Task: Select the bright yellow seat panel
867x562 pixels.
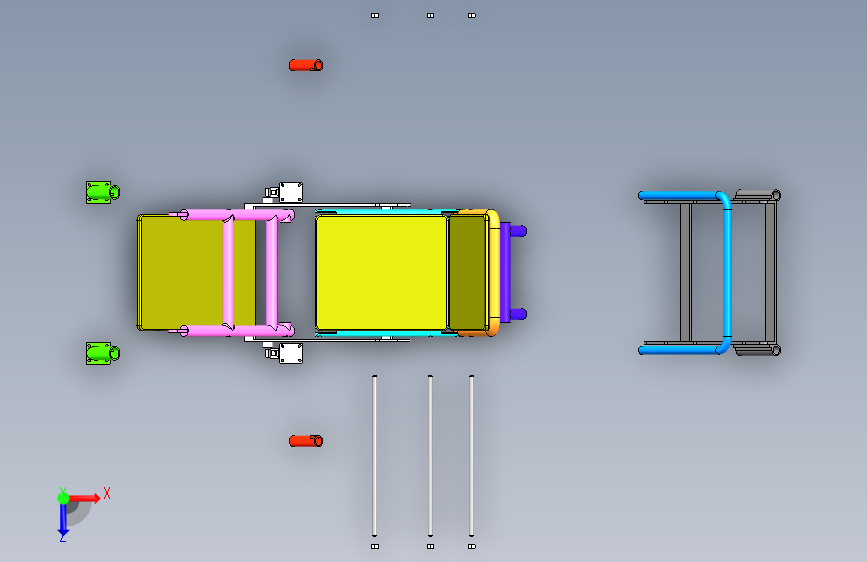Action: 382,273
